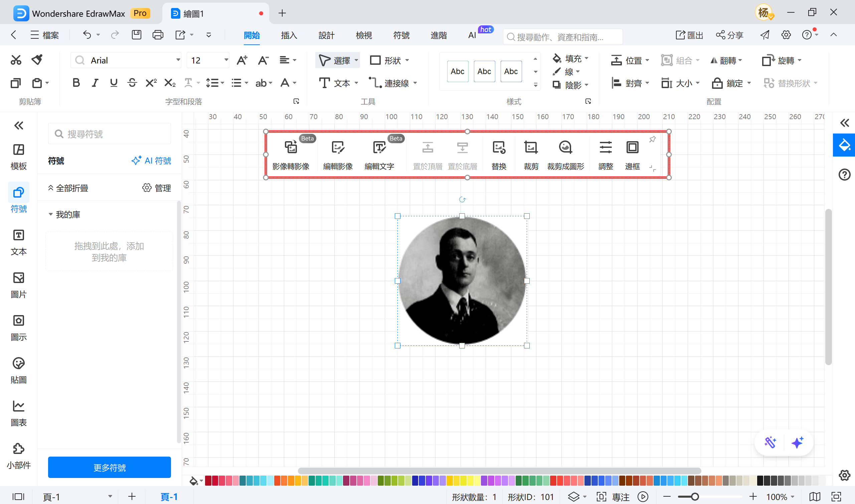Click the More Symbols (更多符號) button

pyautogui.click(x=109, y=467)
